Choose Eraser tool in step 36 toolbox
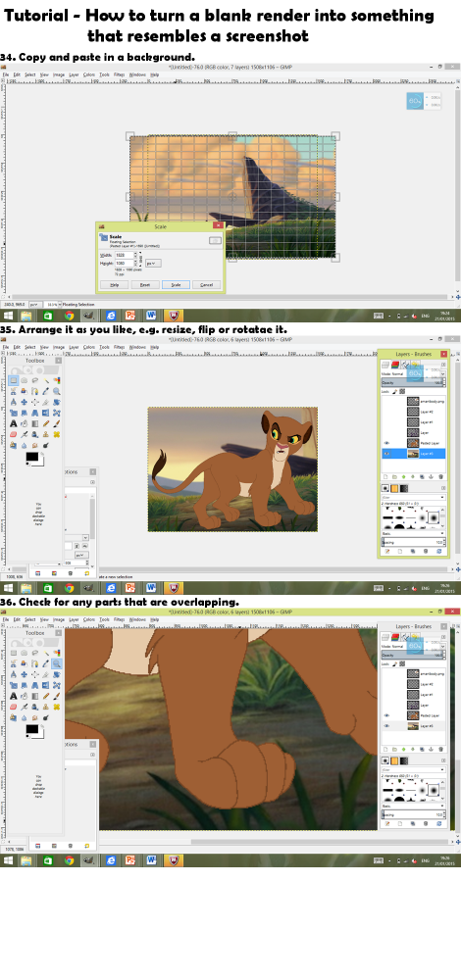Screen dimensions: 461x980 14,707
